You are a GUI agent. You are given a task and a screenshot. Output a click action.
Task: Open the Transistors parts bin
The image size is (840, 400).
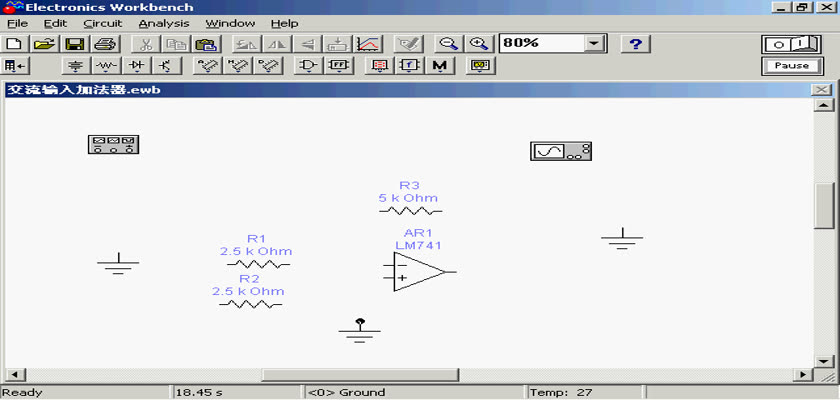click(167, 66)
